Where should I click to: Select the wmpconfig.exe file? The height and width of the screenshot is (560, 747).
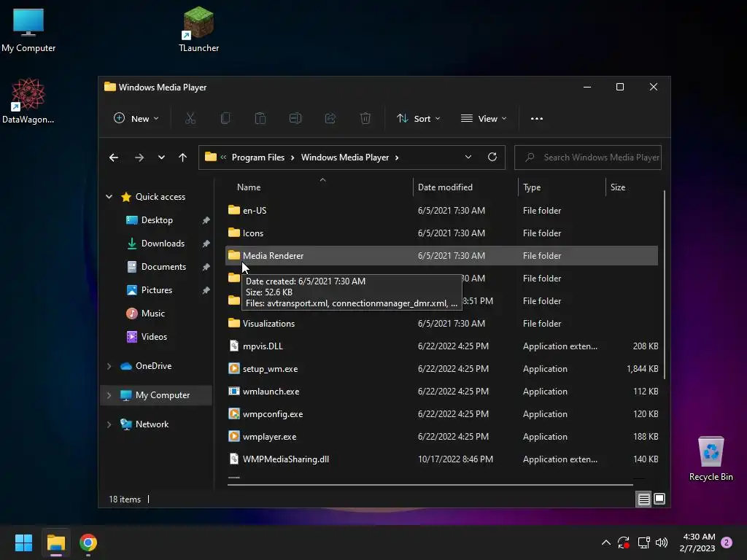[441, 414]
